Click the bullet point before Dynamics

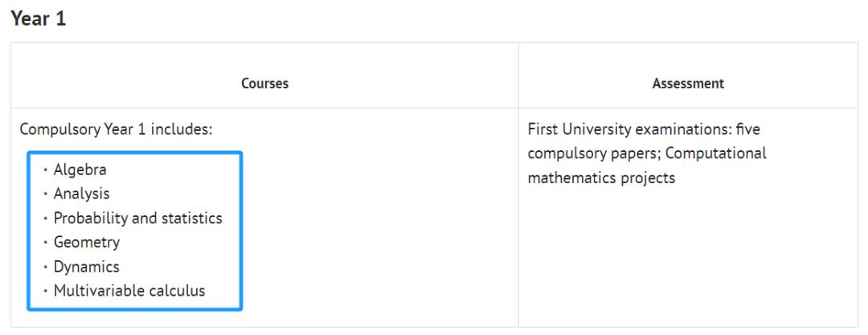click(45, 268)
